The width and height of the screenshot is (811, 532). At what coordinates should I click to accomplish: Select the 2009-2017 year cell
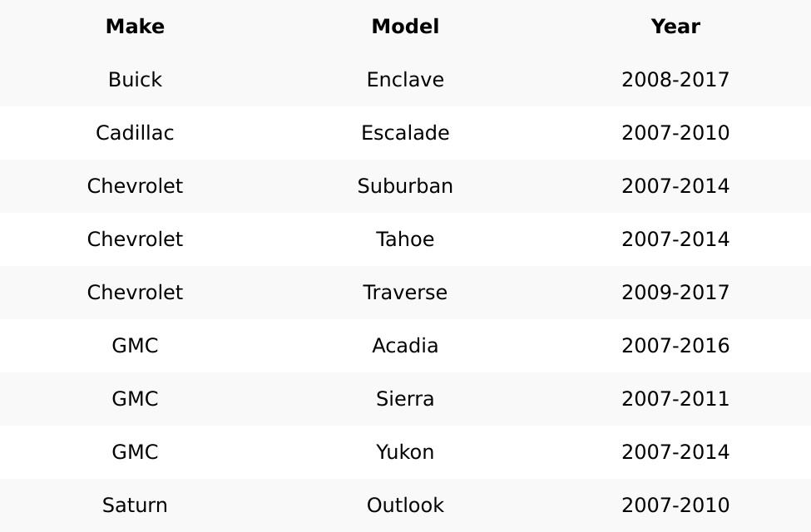point(675,293)
